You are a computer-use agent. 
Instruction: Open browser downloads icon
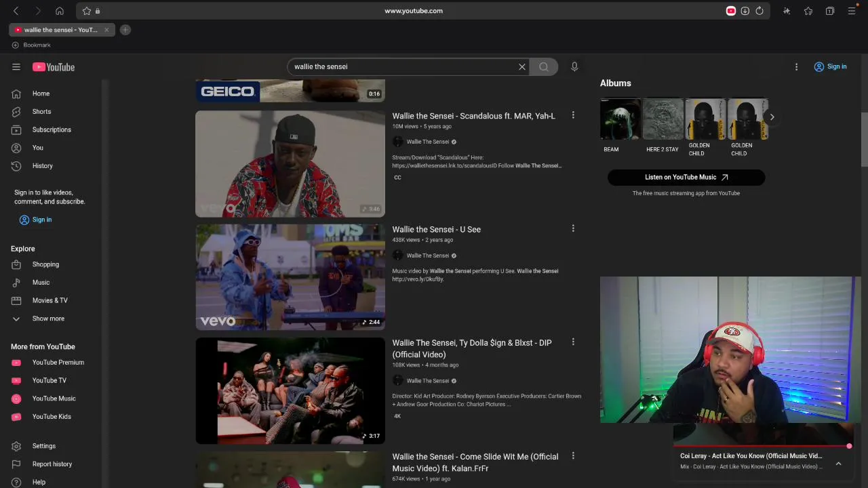(x=745, y=11)
